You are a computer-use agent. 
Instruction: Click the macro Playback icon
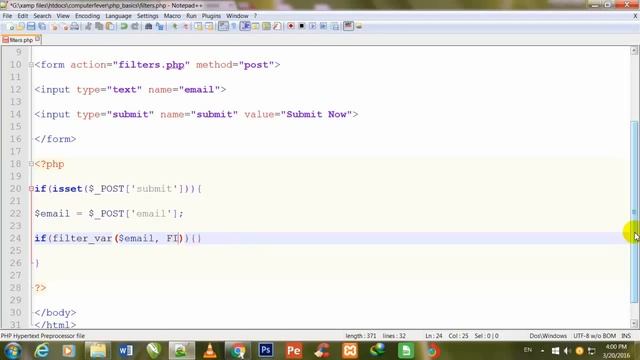[313, 27]
